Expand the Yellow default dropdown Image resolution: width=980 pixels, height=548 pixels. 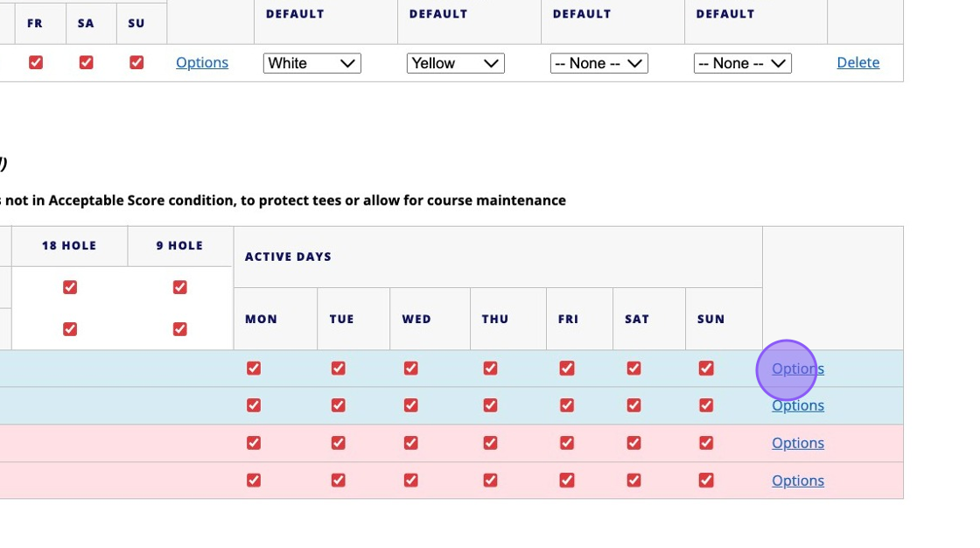[x=456, y=63]
